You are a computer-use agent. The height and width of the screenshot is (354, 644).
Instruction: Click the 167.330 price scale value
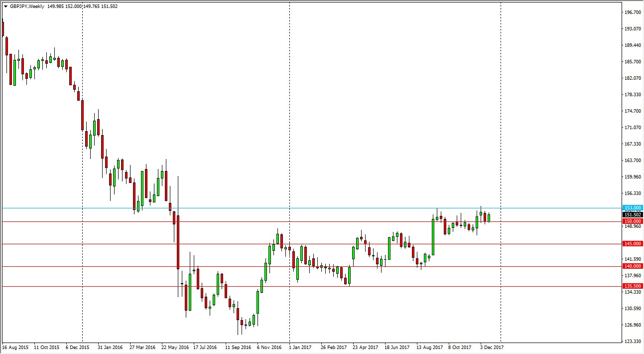[633, 144]
